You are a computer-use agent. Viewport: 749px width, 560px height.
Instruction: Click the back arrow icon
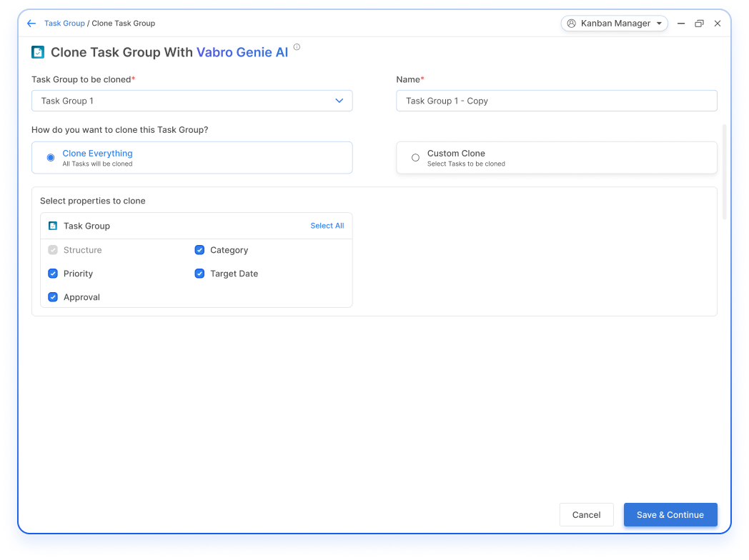pos(31,24)
